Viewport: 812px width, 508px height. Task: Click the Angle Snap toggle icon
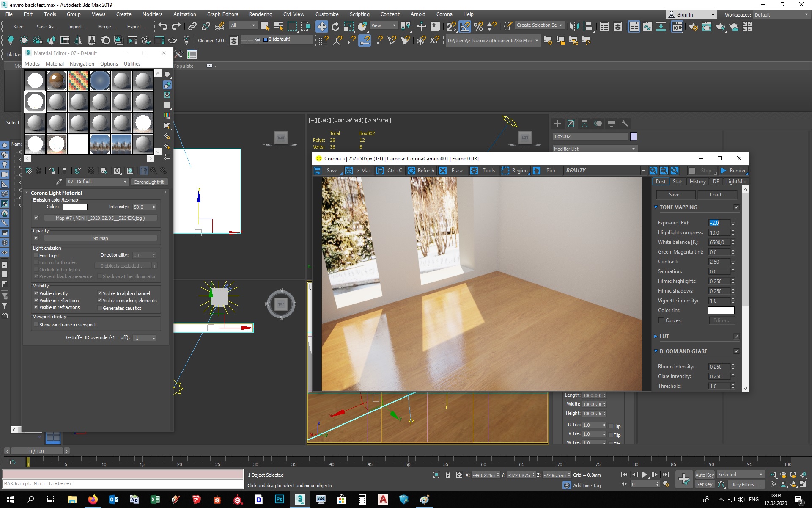[x=465, y=26]
